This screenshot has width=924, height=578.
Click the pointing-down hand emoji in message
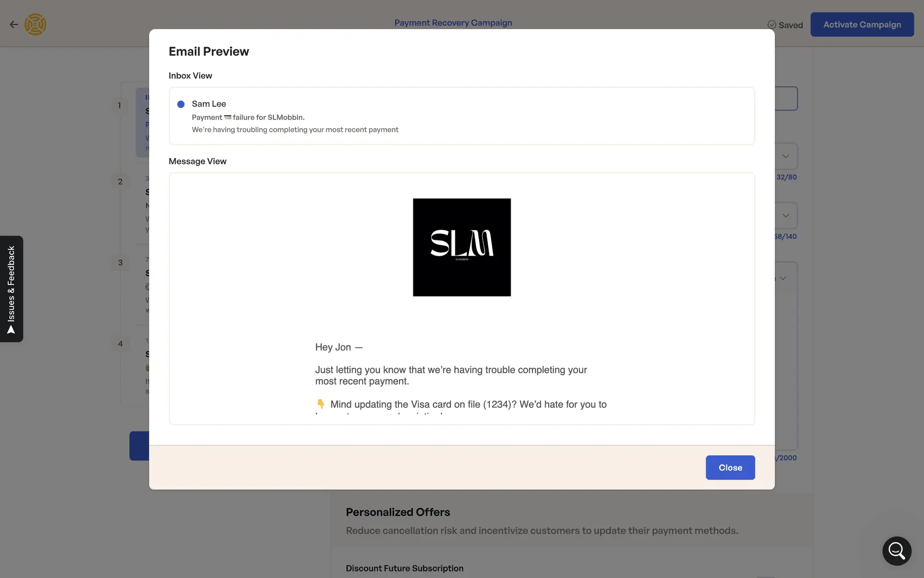pyautogui.click(x=321, y=404)
